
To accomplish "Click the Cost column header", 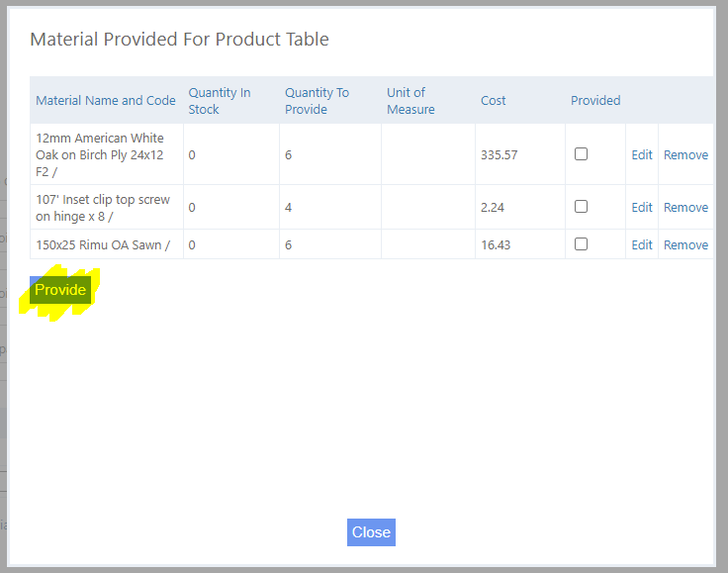I will tap(493, 100).
